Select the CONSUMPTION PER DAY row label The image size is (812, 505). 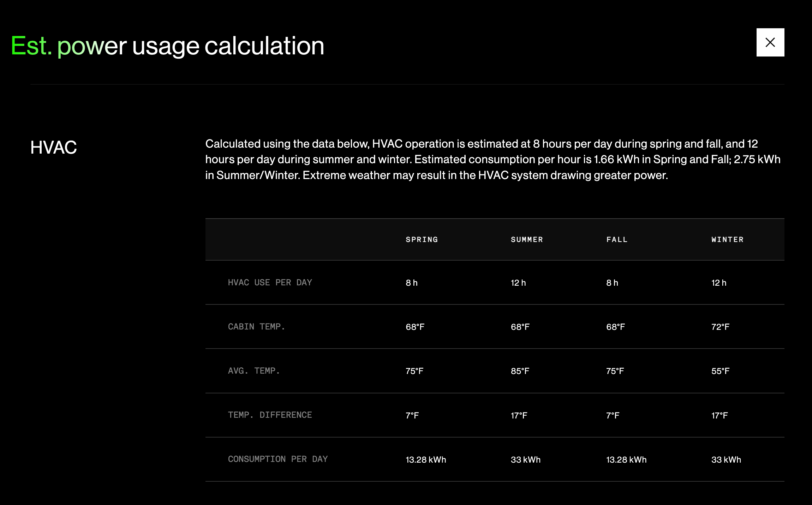pyautogui.click(x=277, y=459)
